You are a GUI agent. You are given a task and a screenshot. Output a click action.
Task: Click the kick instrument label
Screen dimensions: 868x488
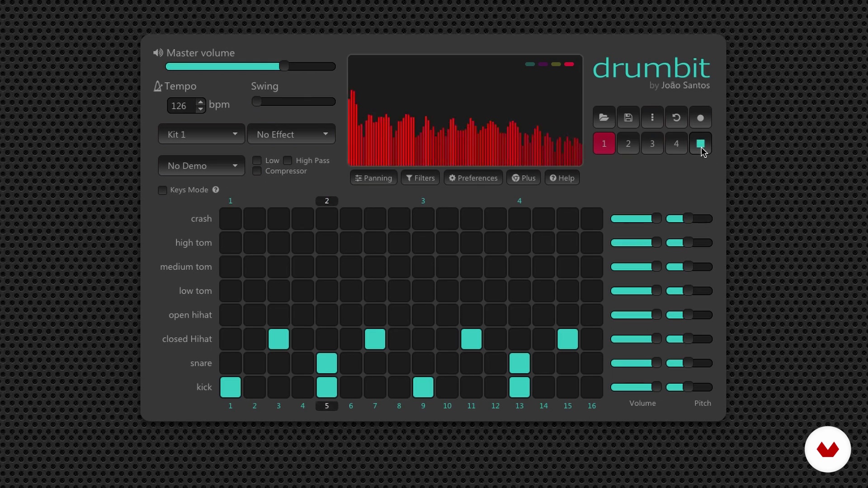(x=204, y=387)
